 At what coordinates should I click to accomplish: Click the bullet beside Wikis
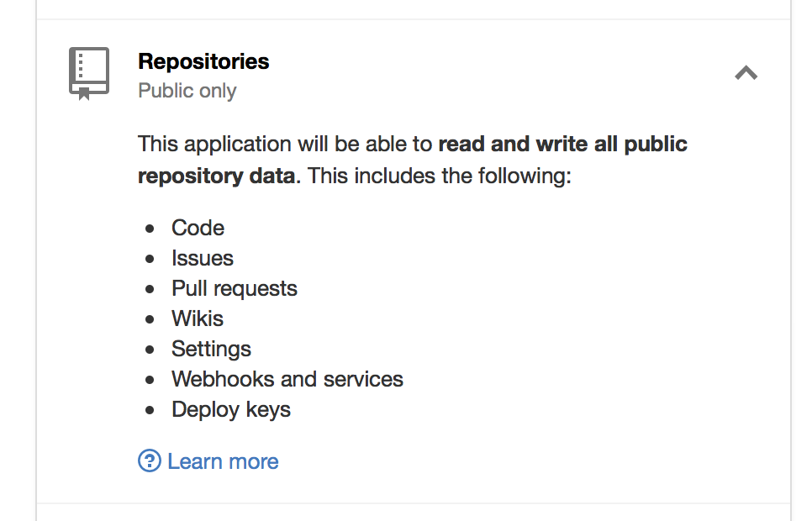pos(150,319)
